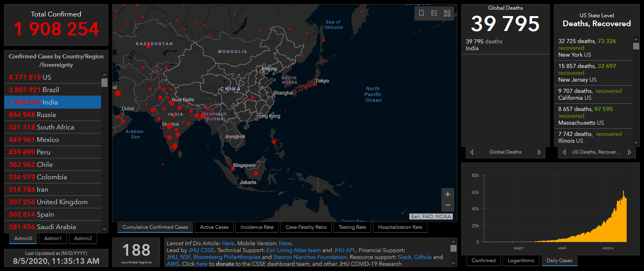Switch to Hospitalization Rate tab
The image size is (644, 271).
pyautogui.click(x=400, y=227)
